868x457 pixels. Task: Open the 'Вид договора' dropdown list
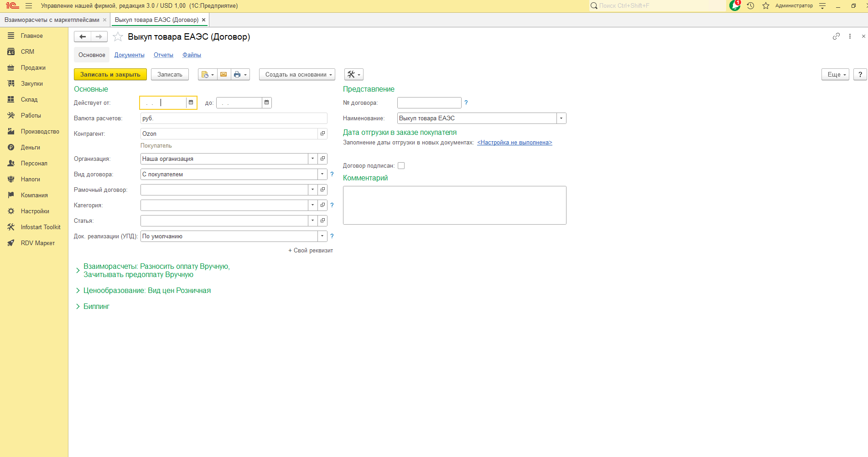pyautogui.click(x=322, y=175)
